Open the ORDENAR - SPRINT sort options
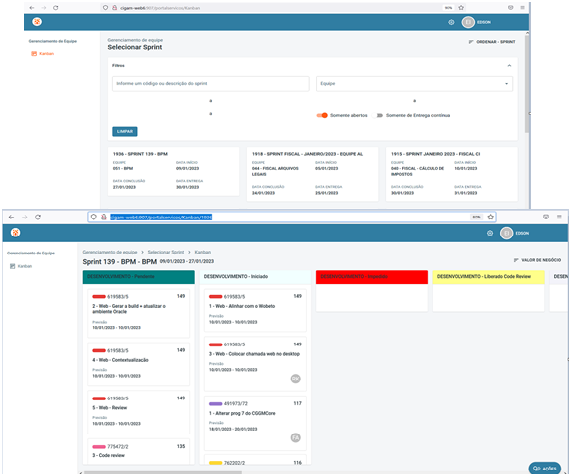Viewport: 571px width, 474px height. click(x=492, y=42)
